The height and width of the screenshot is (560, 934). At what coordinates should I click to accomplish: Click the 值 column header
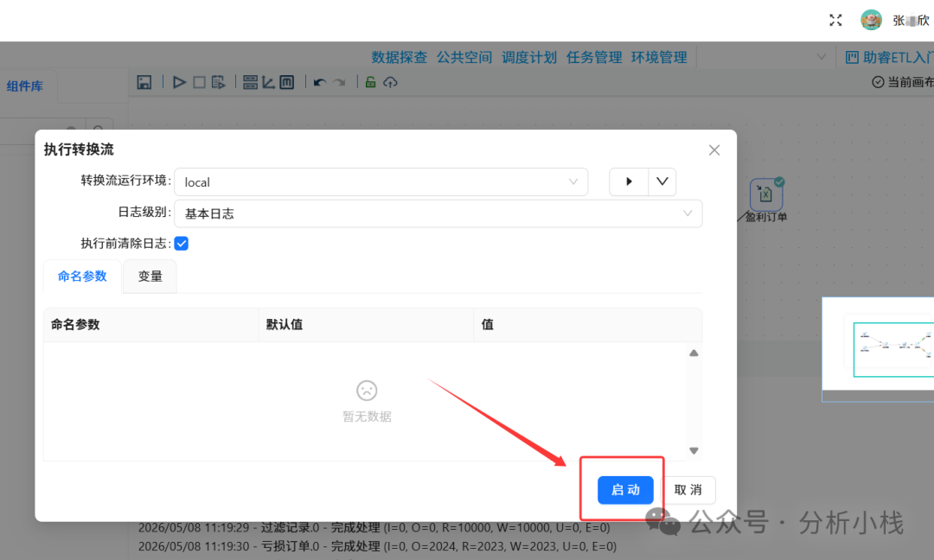coord(587,324)
